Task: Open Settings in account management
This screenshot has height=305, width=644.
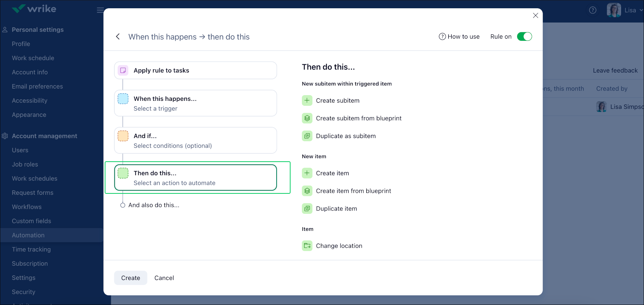Action: click(24, 278)
